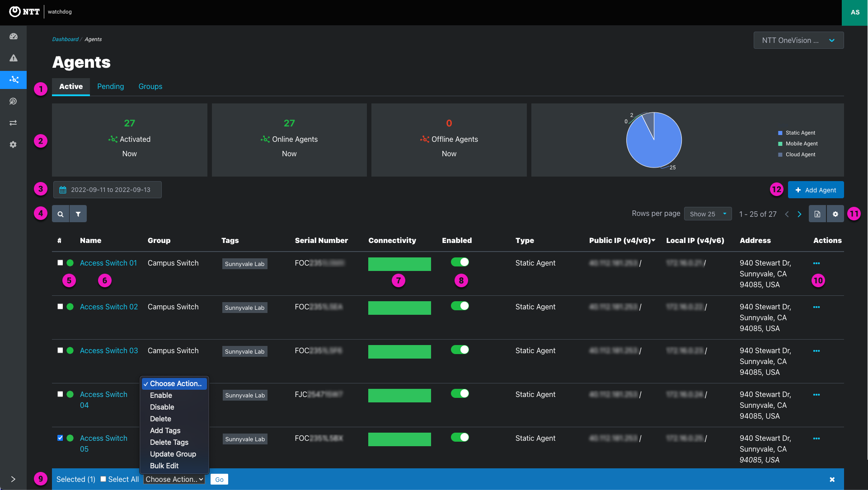Tick the Select All checkbox
The image size is (868, 490).
103,479
